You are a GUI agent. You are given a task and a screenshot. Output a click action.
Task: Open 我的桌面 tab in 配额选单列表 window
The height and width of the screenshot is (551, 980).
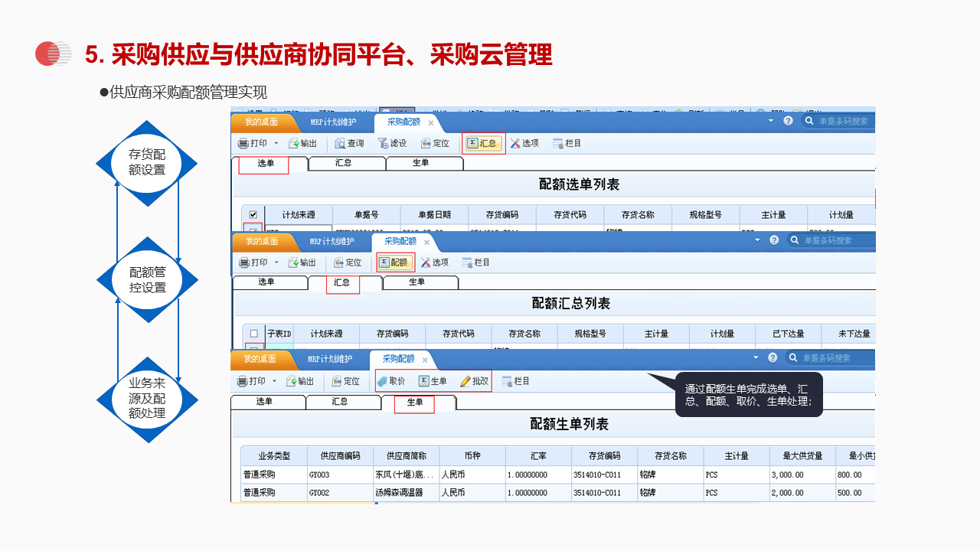click(x=263, y=122)
